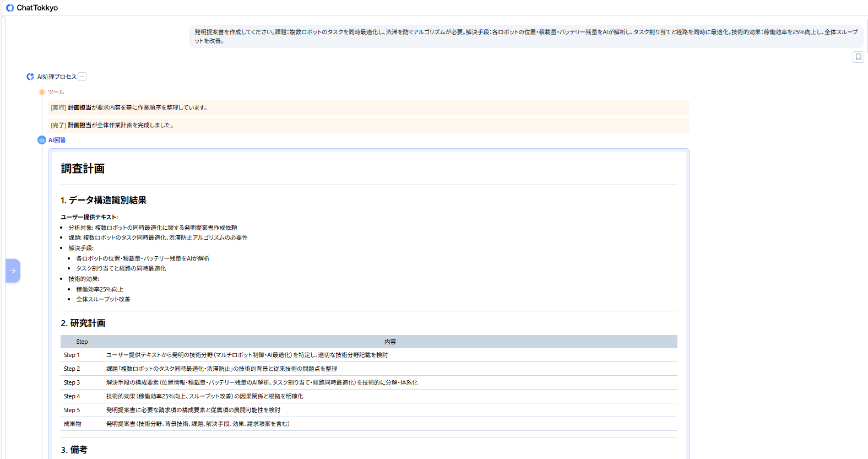This screenshot has width=868, height=459.
Task: Click the 調査計画 heading
Action: point(83,169)
